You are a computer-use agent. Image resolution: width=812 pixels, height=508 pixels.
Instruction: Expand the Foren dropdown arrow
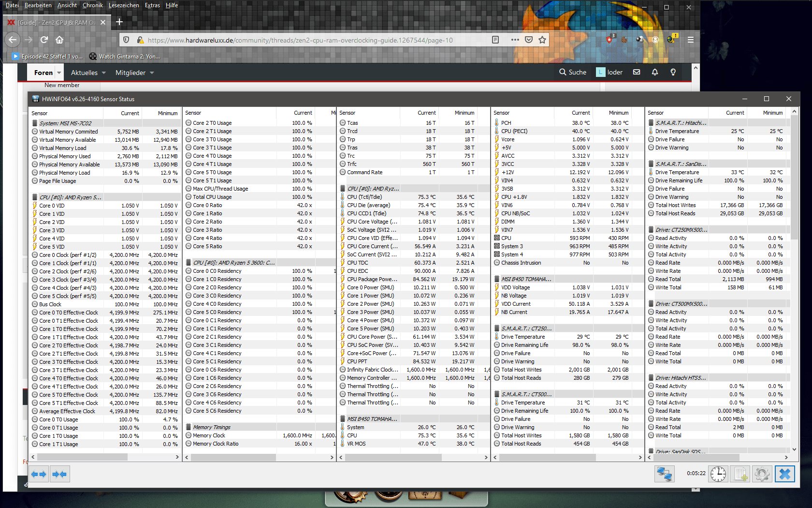pyautogui.click(x=59, y=73)
